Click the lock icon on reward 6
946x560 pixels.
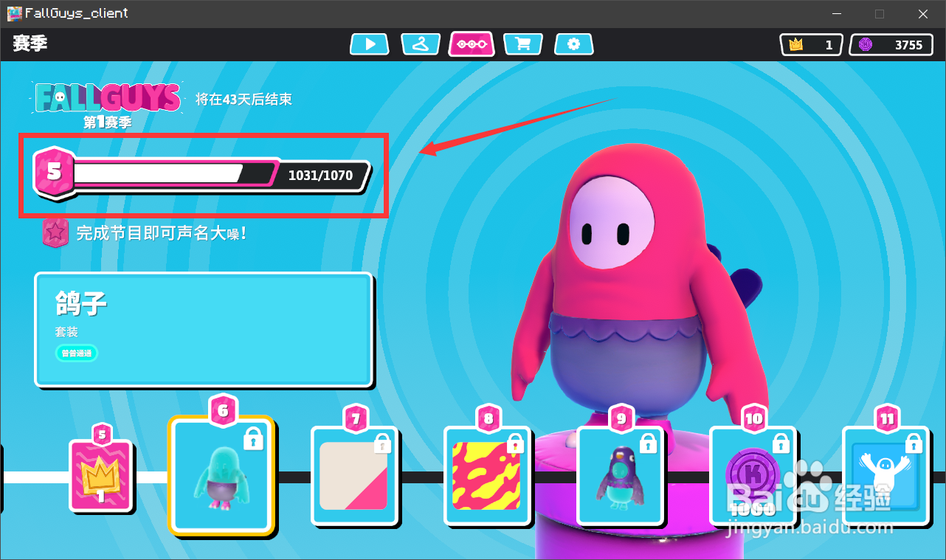tap(253, 440)
